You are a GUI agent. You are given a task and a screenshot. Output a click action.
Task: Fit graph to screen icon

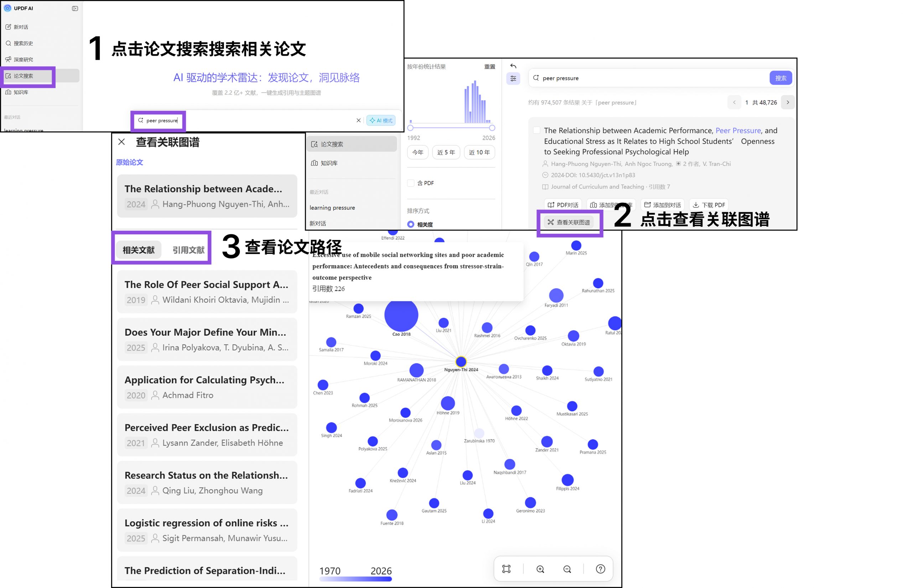tap(506, 569)
